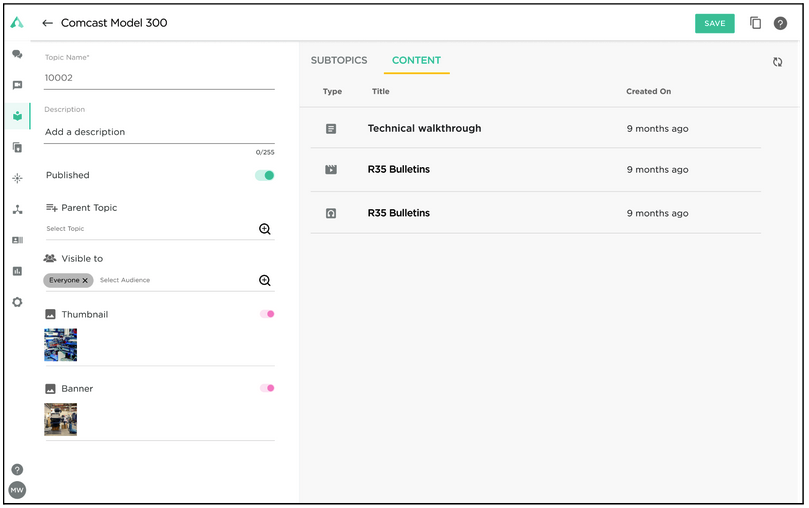Click the Topic Name field containing 10002
This screenshot has height=508, width=809.
(159, 78)
